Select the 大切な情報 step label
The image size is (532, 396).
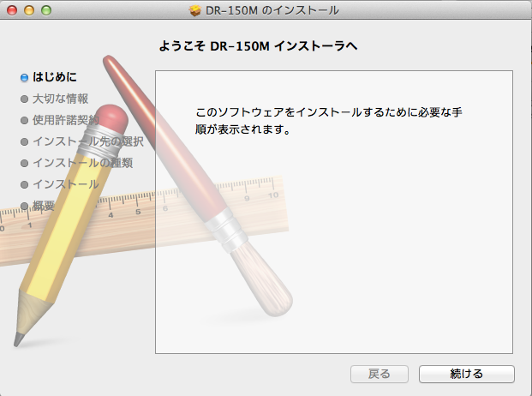coord(60,99)
